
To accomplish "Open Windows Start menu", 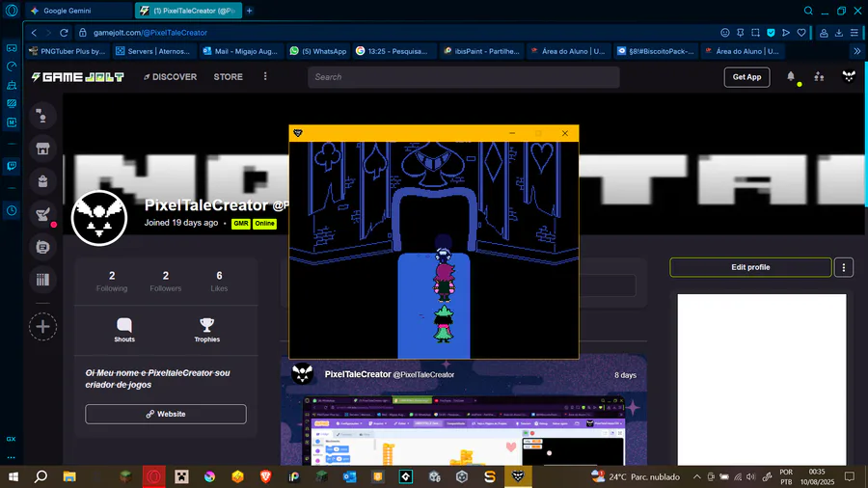I will point(13,476).
